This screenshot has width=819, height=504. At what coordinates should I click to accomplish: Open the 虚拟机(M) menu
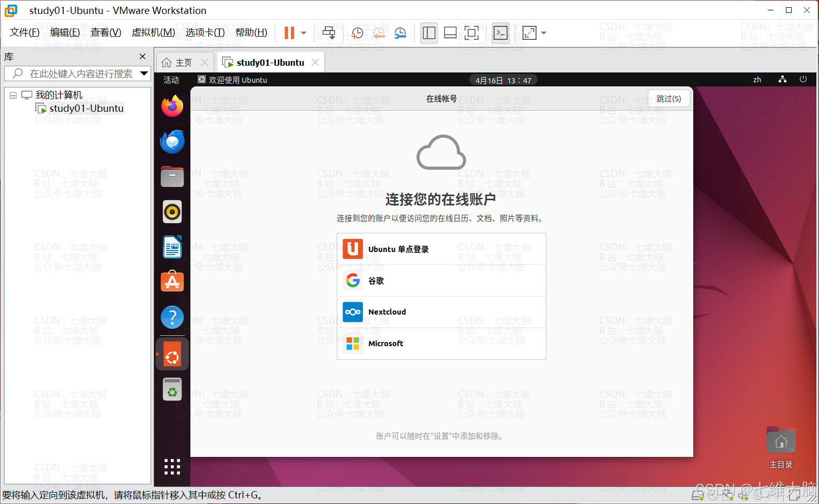154,33
